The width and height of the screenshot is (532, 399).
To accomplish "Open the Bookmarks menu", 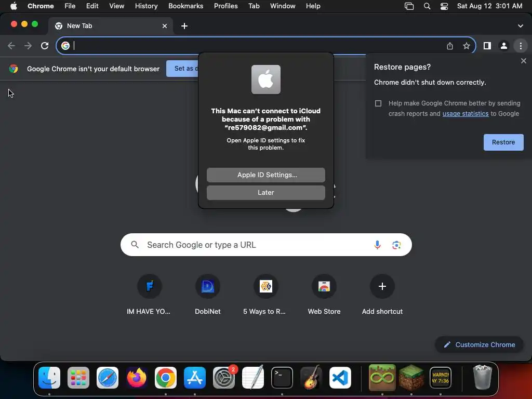I will coord(185,6).
